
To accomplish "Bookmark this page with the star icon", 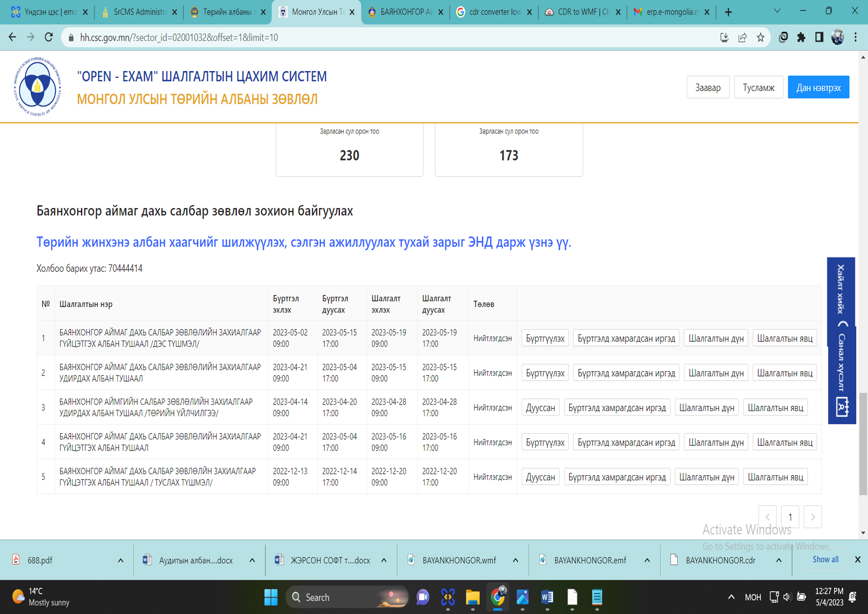I will pos(761,37).
